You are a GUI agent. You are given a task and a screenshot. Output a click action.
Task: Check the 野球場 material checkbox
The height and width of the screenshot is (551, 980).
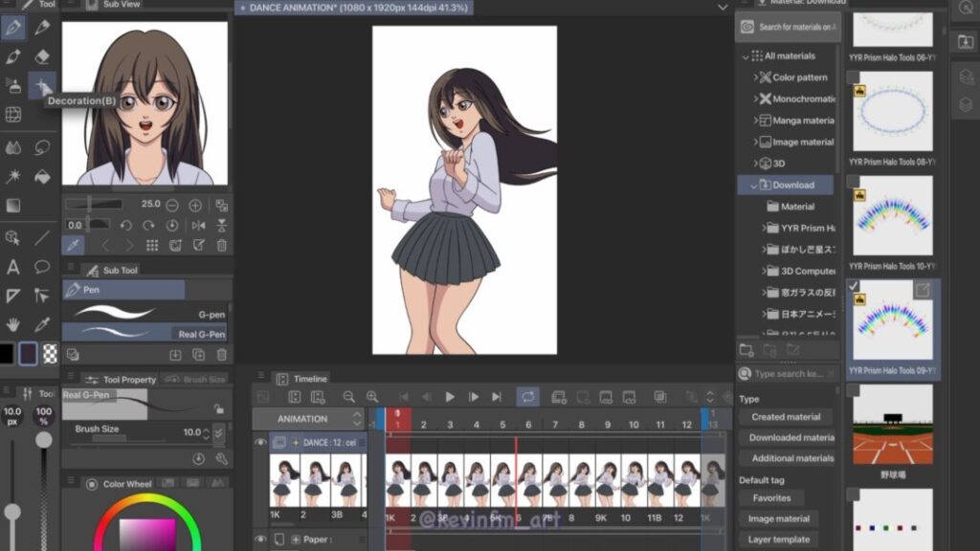point(854,390)
